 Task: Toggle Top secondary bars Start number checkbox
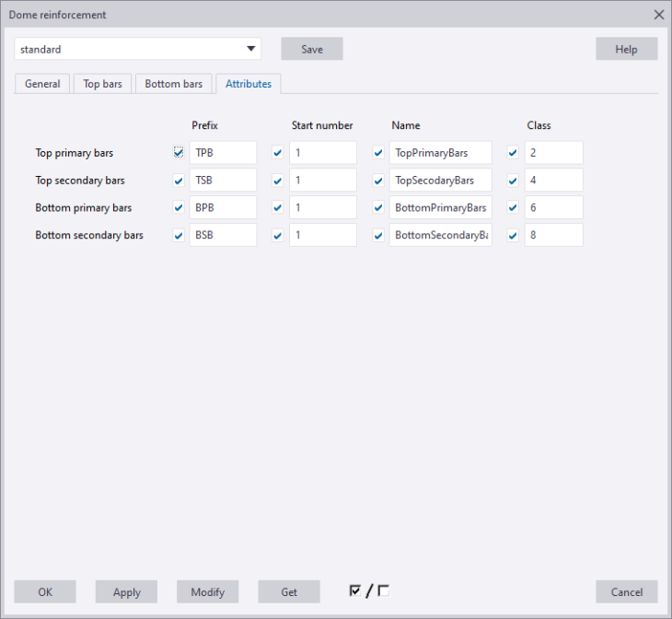278,181
